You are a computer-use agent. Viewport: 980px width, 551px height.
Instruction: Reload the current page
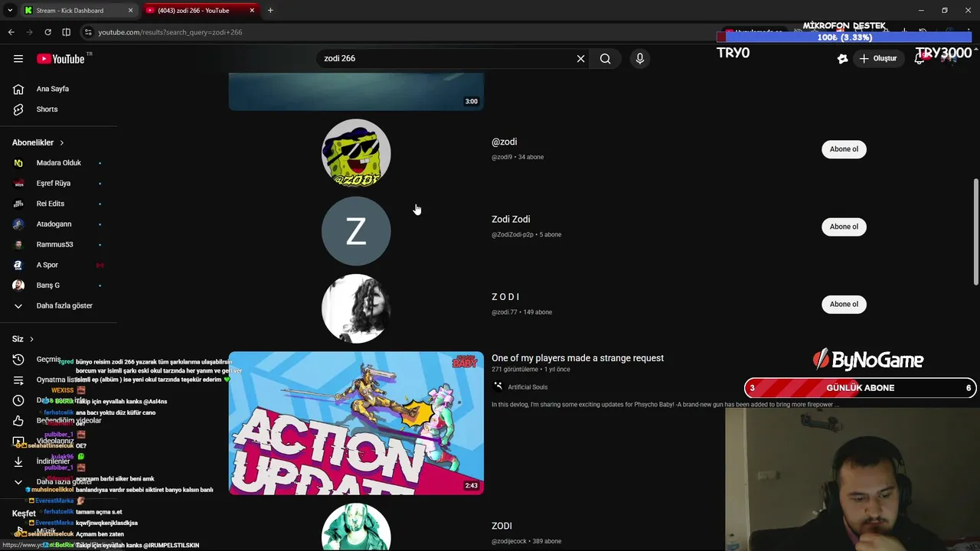47,32
